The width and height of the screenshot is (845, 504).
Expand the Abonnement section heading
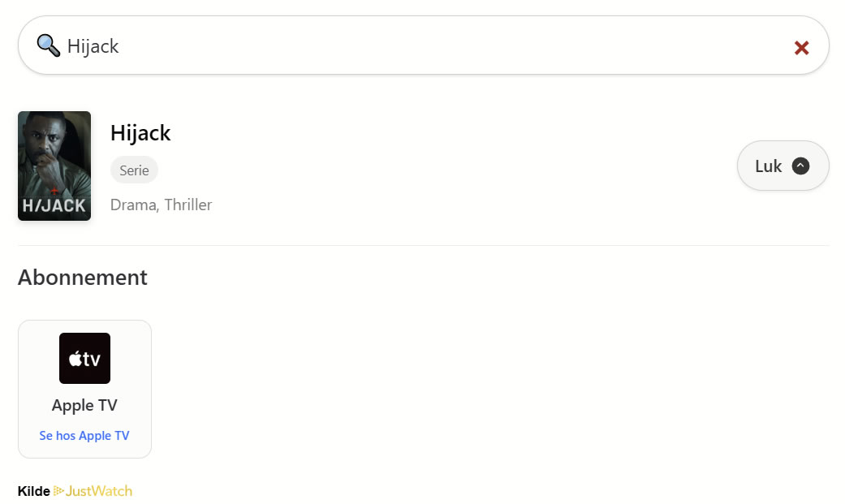click(x=82, y=278)
